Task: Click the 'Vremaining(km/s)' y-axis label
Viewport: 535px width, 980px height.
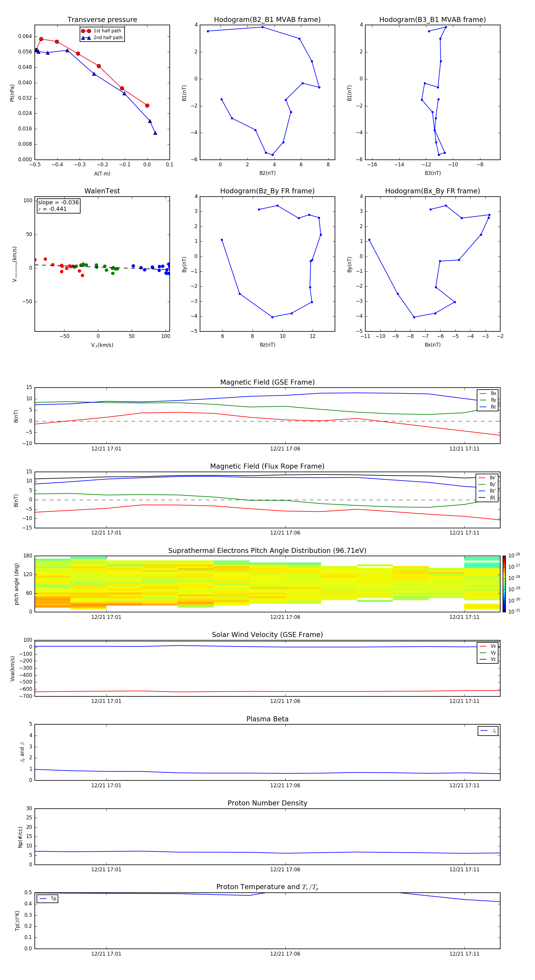Action: (15, 264)
